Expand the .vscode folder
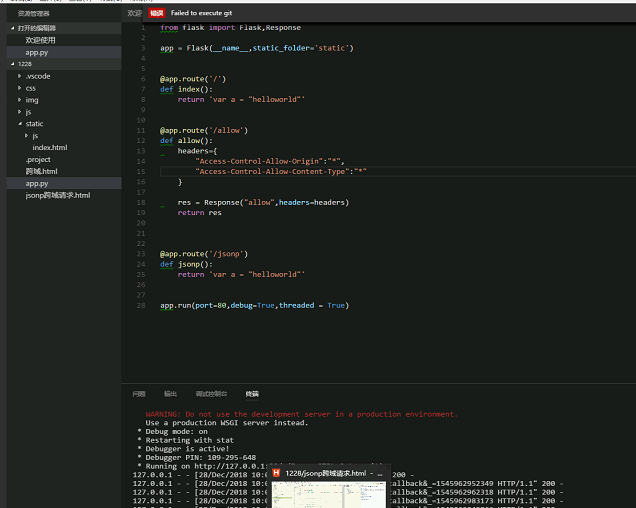The width and height of the screenshot is (636, 508). (38, 76)
